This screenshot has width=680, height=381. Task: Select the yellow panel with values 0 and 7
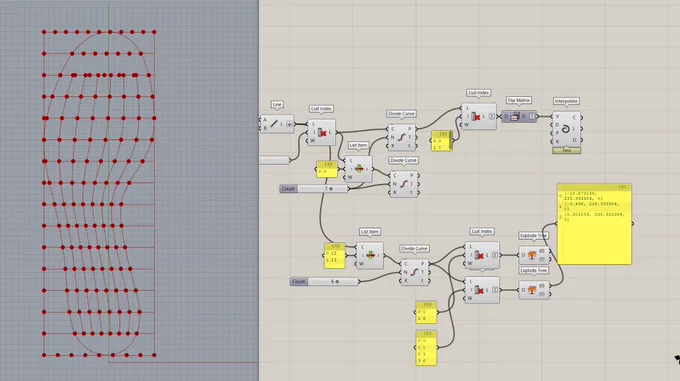click(442, 141)
